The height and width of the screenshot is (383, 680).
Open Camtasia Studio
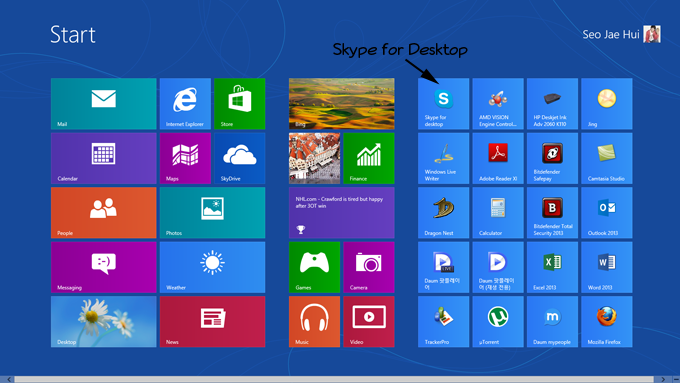607,158
